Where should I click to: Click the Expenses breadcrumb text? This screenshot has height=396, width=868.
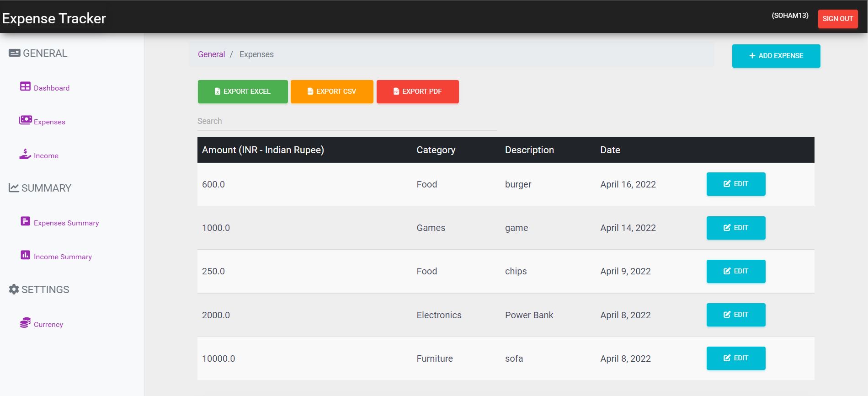[x=256, y=54]
